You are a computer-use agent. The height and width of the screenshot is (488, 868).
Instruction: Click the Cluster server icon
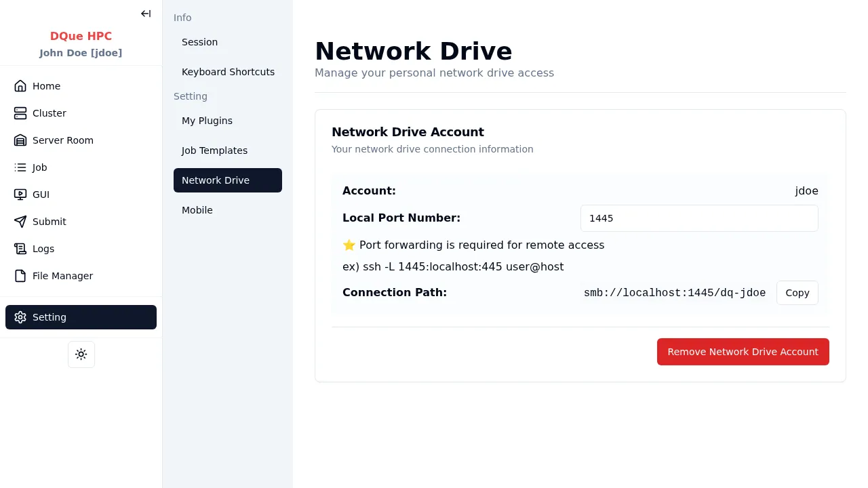(x=20, y=113)
